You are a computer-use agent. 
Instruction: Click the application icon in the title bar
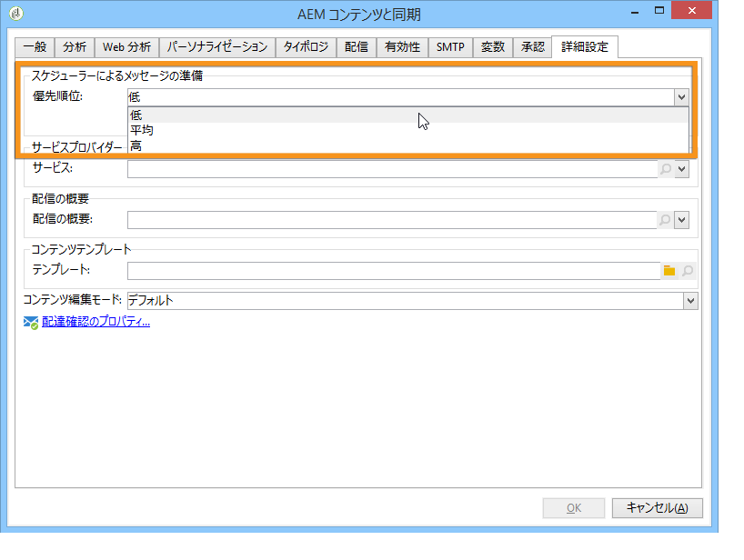16,13
